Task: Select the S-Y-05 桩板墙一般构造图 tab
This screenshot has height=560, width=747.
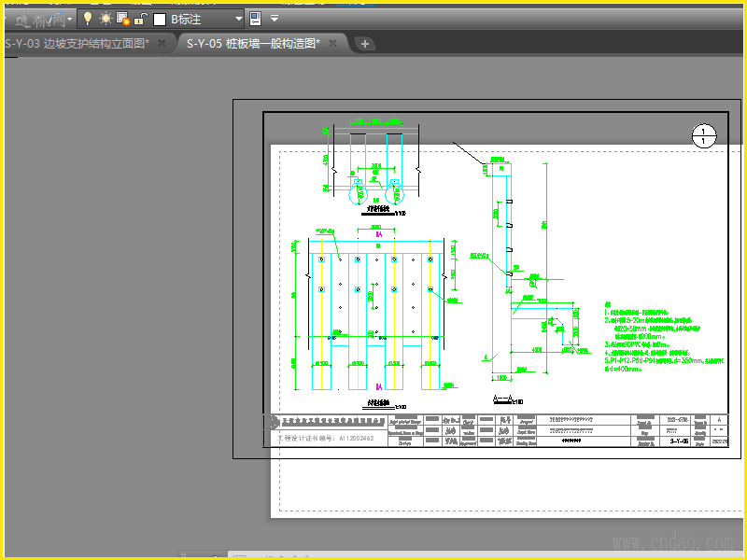Action: tap(253, 44)
